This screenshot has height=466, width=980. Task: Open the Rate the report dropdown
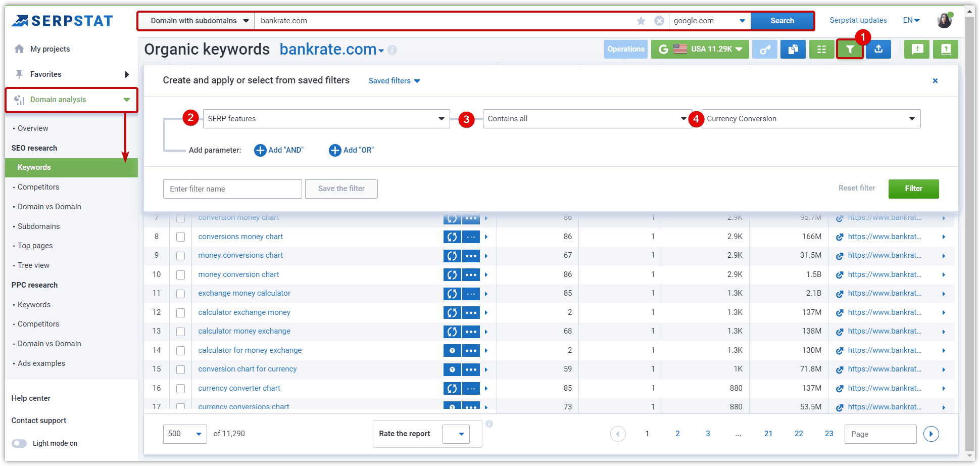[x=456, y=434]
